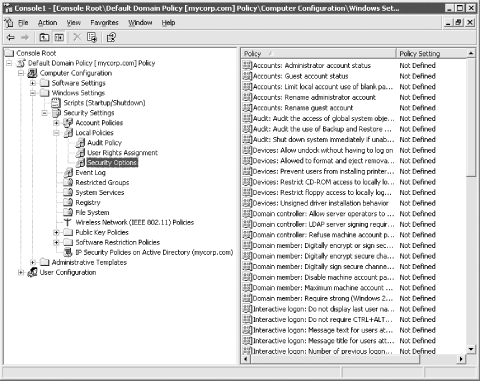Toggle the Show/Hide Console Tree icon

(x=59, y=37)
